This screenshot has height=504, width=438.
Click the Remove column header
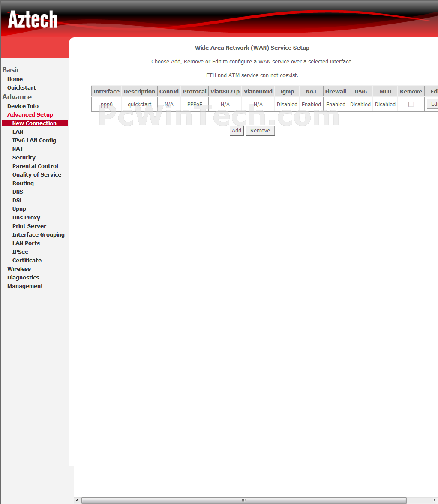(x=411, y=92)
